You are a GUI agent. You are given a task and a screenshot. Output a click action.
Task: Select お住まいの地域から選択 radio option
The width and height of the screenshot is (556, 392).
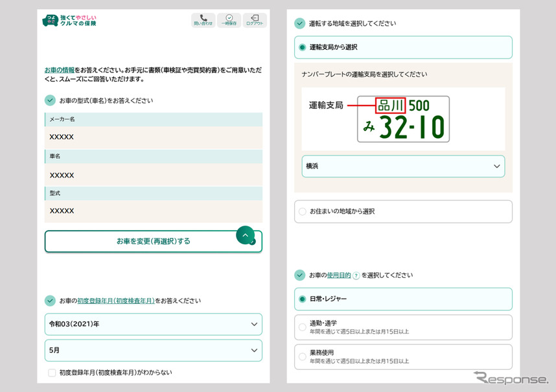point(403,212)
